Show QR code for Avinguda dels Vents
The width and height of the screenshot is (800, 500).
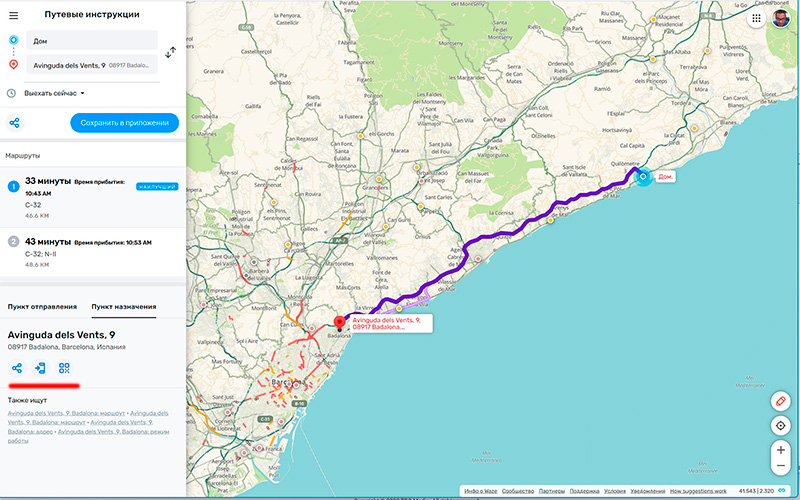click(x=64, y=368)
